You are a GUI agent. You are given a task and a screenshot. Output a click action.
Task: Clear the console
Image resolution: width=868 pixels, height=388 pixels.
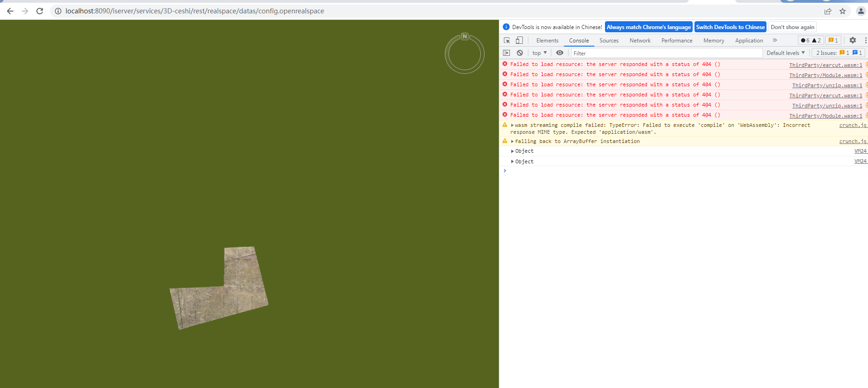[520, 53]
